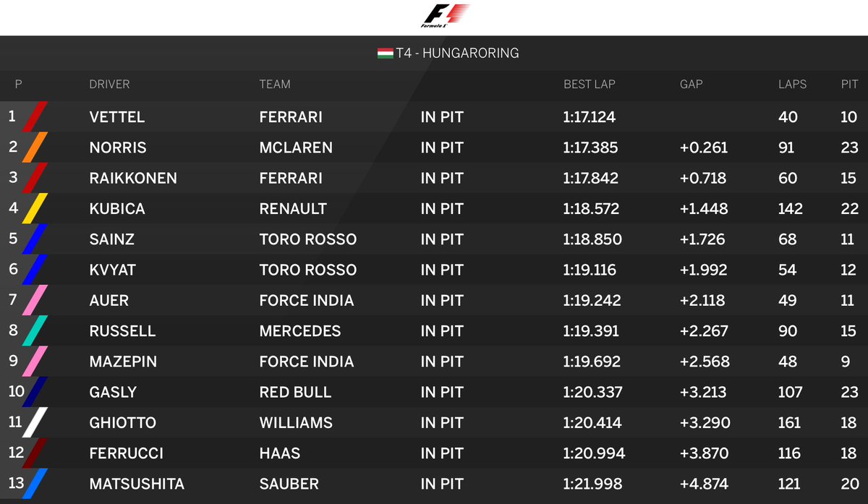Sort by the LAPS column header

coord(792,84)
